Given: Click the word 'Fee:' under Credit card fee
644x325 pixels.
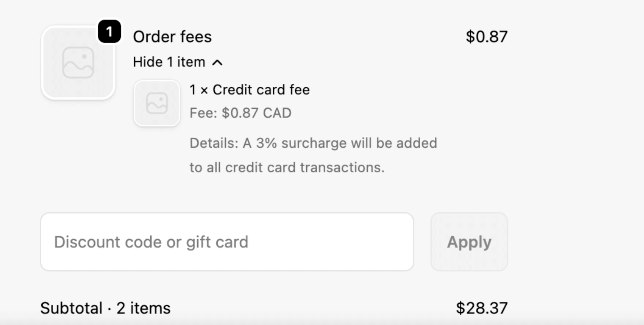Looking at the screenshot, I should point(204,113).
